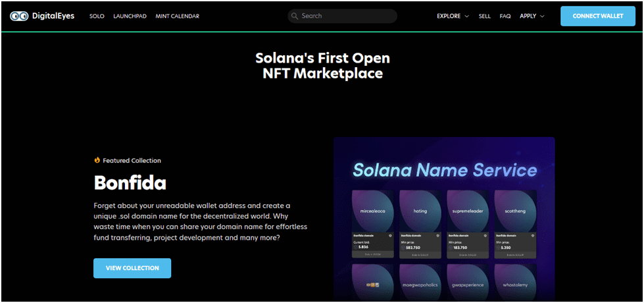
Task: Click the Bonfida collection heading
Action: click(x=130, y=182)
